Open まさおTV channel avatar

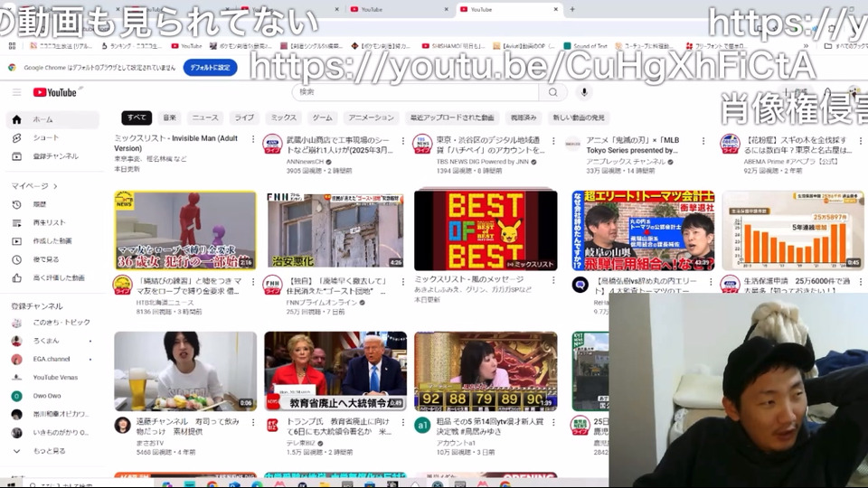point(122,425)
